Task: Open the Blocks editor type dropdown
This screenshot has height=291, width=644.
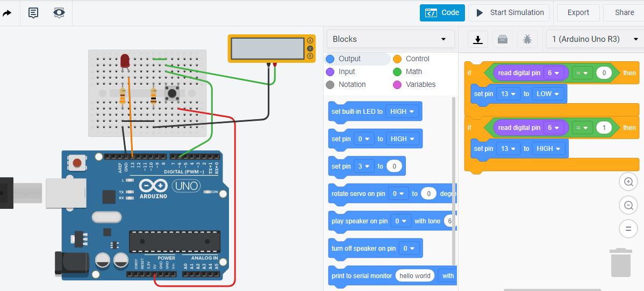Action: coord(390,39)
